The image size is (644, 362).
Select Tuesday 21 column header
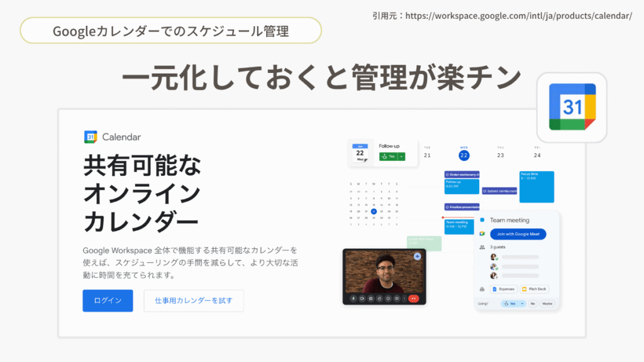pos(427,153)
